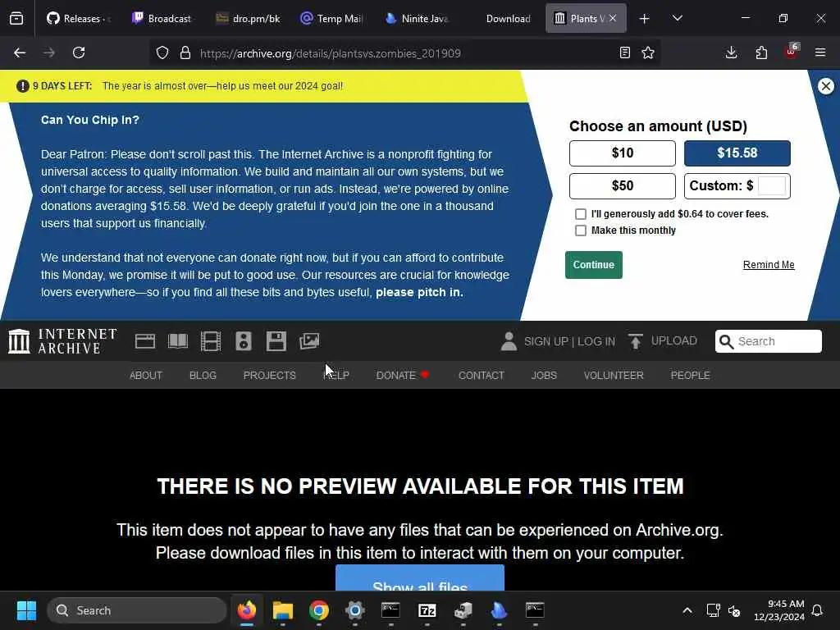Image resolution: width=840 pixels, height=630 pixels.
Task: Click the green Continue button
Action: pos(594,265)
